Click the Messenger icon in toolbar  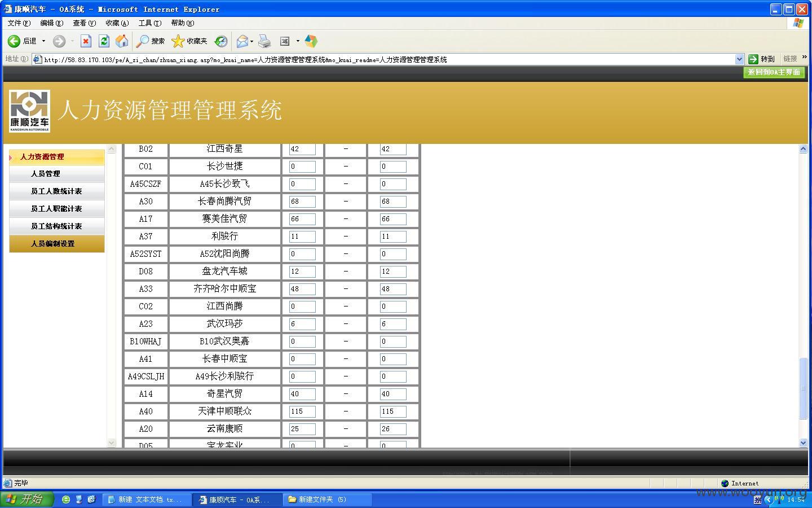pos(311,41)
